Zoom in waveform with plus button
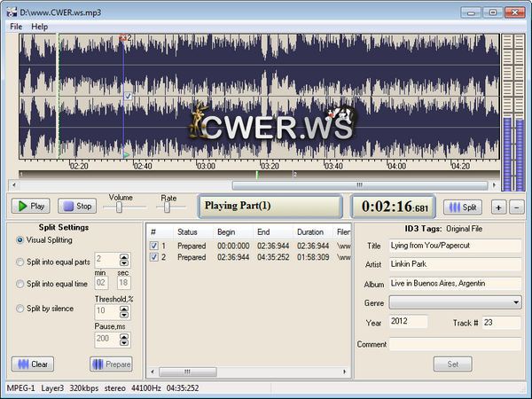 coord(499,207)
